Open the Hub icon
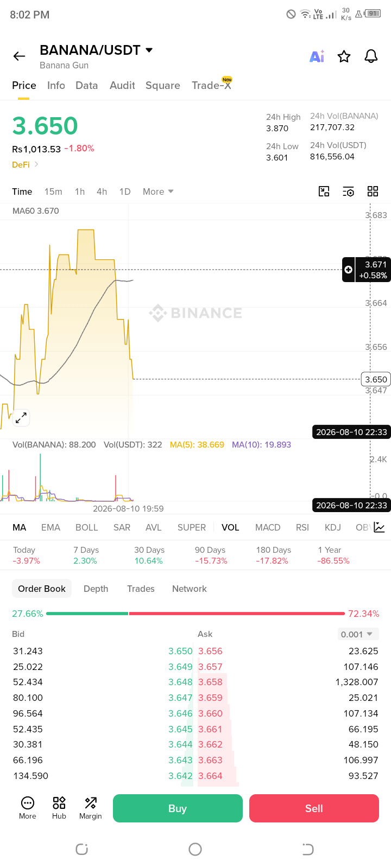This screenshot has height=868, width=391. [59, 808]
